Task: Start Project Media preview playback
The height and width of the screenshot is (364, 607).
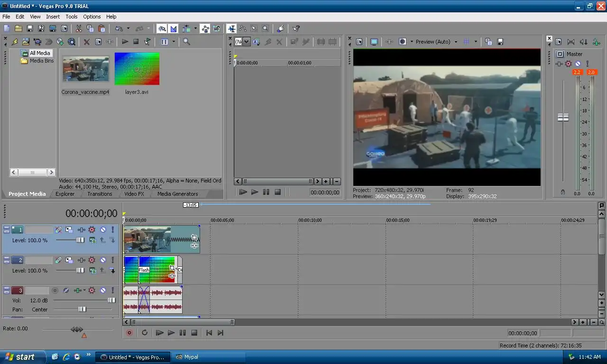Action: tap(125, 42)
